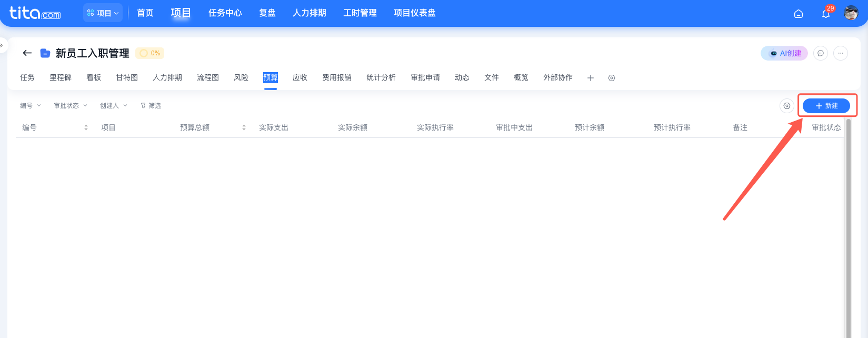The width and height of the screenshot is (868, 338).
Task: Open 人力排期 in top navigation bar
Action: pos(310,13)
